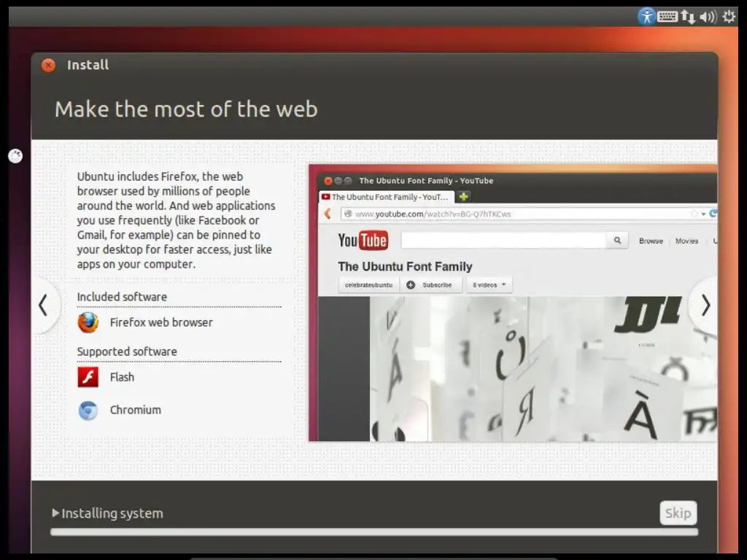Image resolution: width=747 pixels, height=560 pixels.
Task: Open the accessibility menu in top panel
Action: [646, 17]
